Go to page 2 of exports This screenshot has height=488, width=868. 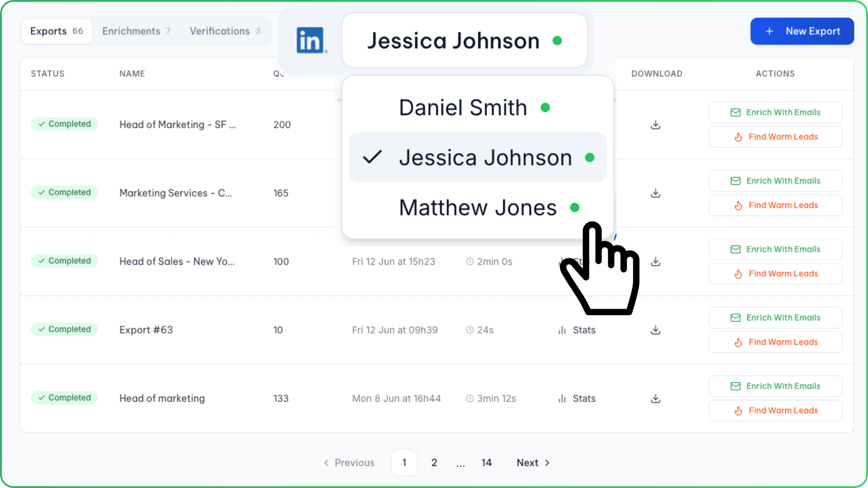(x=434, y=463)
